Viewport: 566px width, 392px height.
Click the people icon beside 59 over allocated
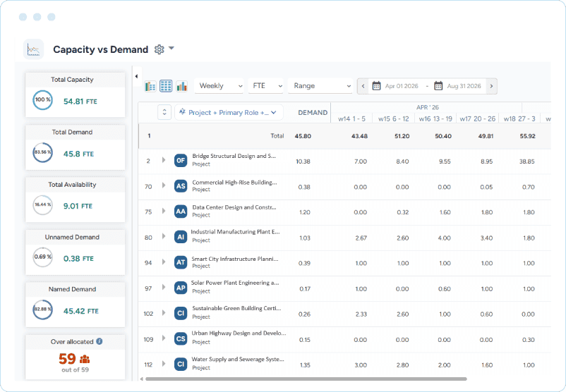click(85, 359)
